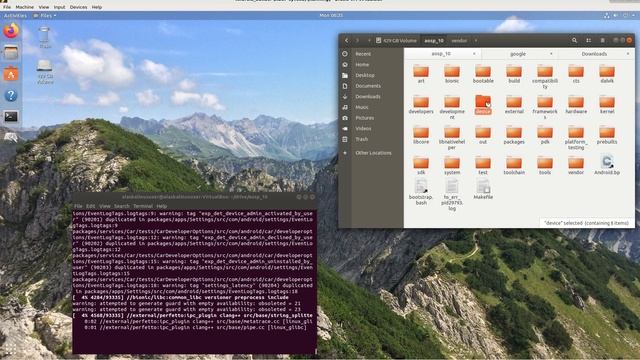Screen dimensions: 640x360
Task: Select the external folder
Action: [x=514, y=104]
